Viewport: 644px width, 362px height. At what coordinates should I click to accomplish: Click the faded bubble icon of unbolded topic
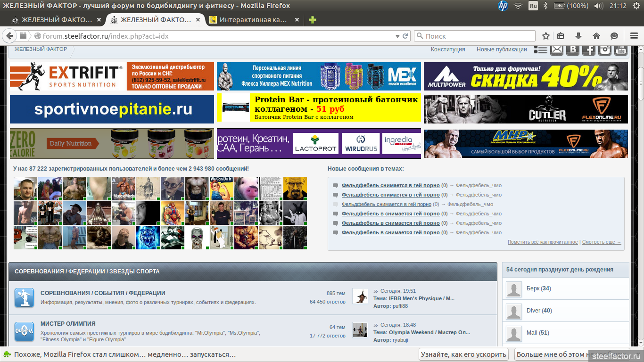coord(336,205)
